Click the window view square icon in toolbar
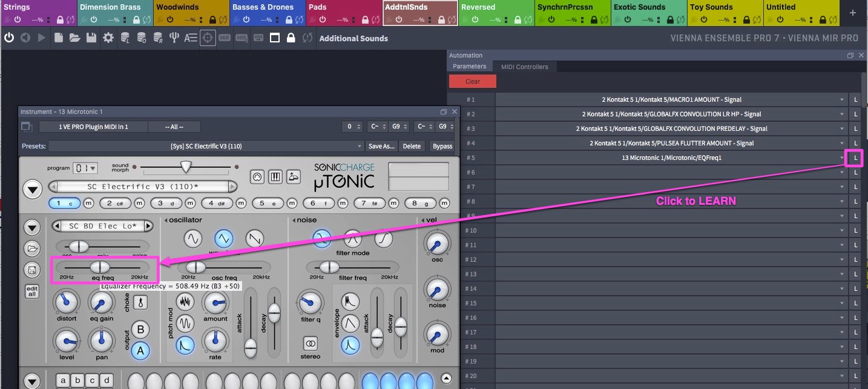This screenshot has width=868, height=389. 275,38
